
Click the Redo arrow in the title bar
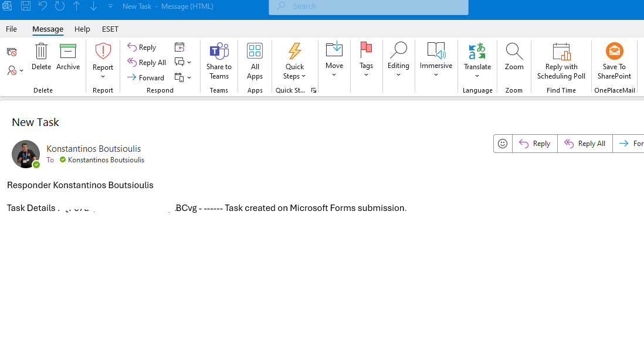[x=60, y=6]
